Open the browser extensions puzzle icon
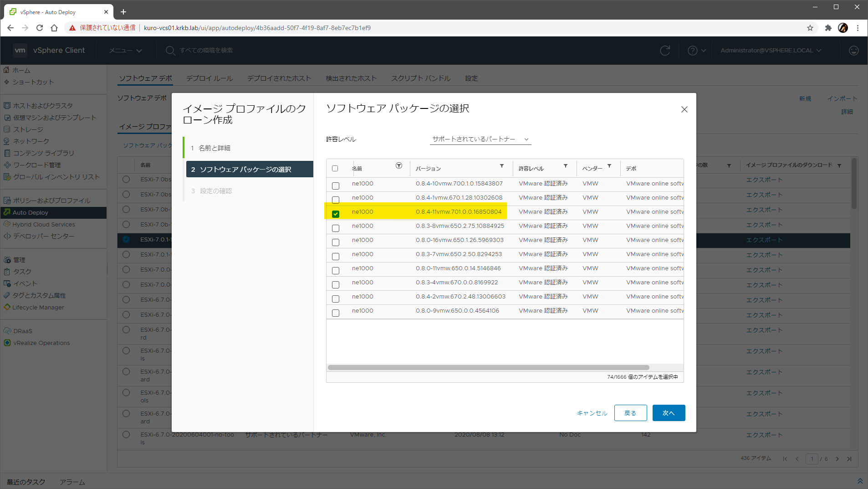Image resolution: width=868 pixels, height=489 pixels. 828,28
